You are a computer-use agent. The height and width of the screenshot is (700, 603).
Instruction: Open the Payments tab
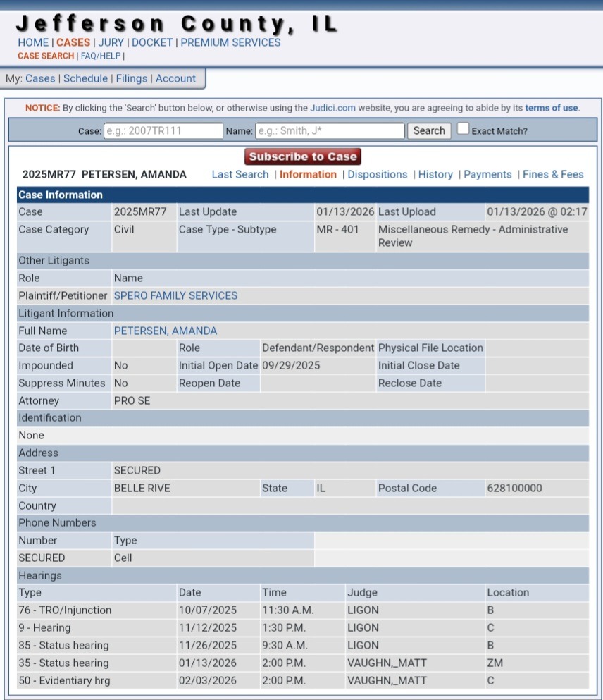coord(487,175)
